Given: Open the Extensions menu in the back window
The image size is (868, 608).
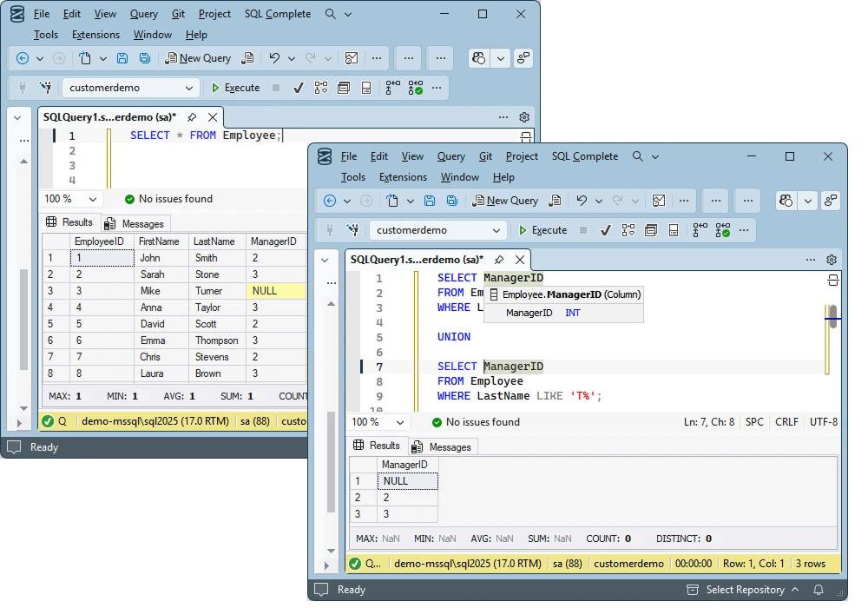Looking at the screenshot, I should 95,35.
